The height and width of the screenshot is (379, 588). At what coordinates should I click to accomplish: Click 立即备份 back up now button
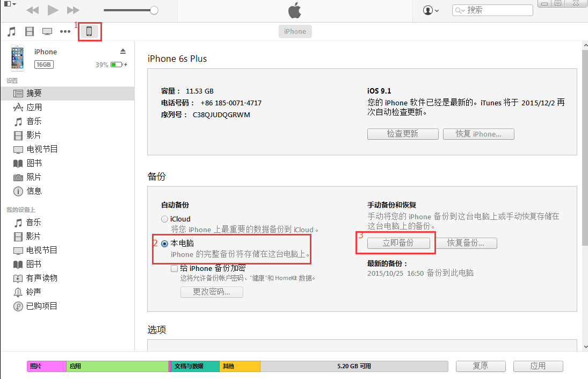pos(398,243)
